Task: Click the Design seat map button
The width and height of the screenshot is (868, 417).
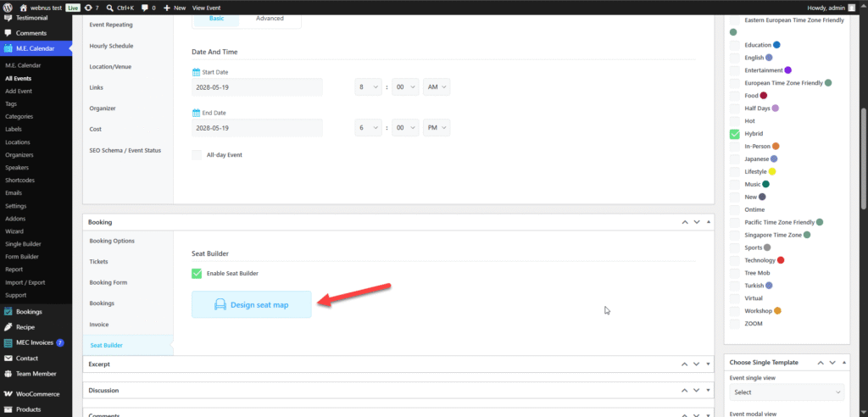Action: coord(251,304)
